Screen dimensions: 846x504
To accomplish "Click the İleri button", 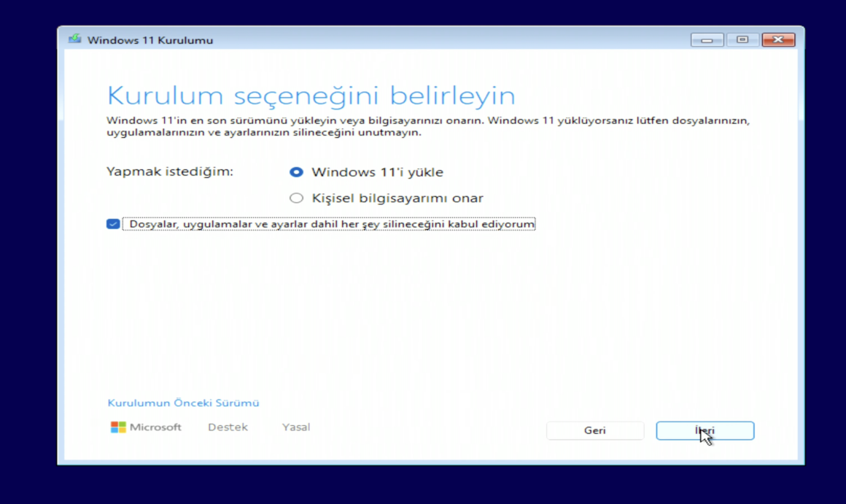I will coord(705,430).
